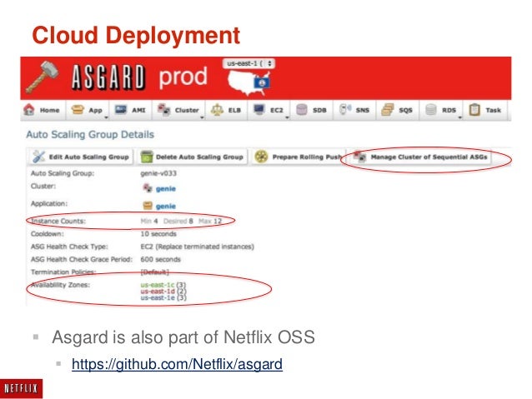Expand the EC2 menu dropdown arrow
Viewport: 532px width, 399px height.
[287, 117]
